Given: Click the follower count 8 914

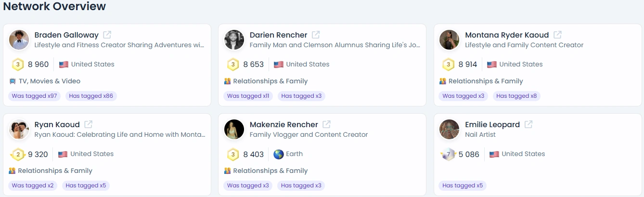Looking at the screenshot, I should tap(468, 65).
